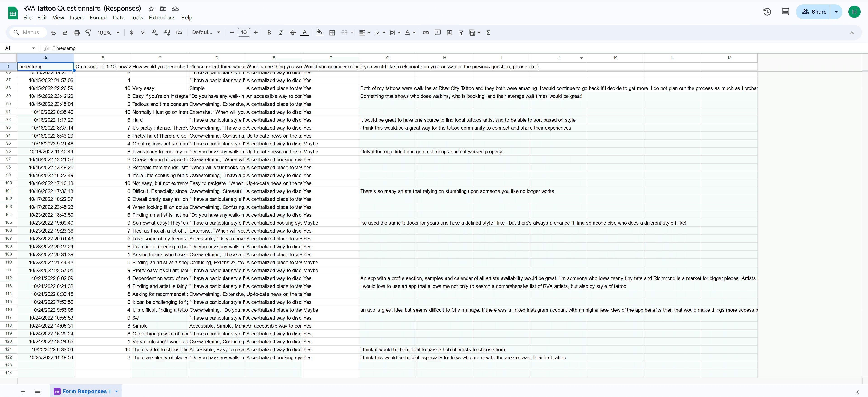
Task: Open the zoom 100% dropdown
Action: tap(108, 32)
